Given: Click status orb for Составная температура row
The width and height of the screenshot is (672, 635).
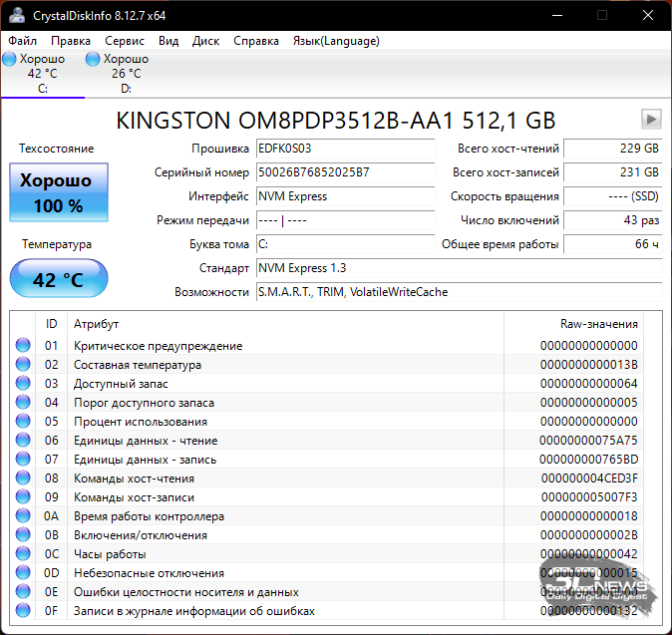Looking at the screenshot, I should click(23, 364).
